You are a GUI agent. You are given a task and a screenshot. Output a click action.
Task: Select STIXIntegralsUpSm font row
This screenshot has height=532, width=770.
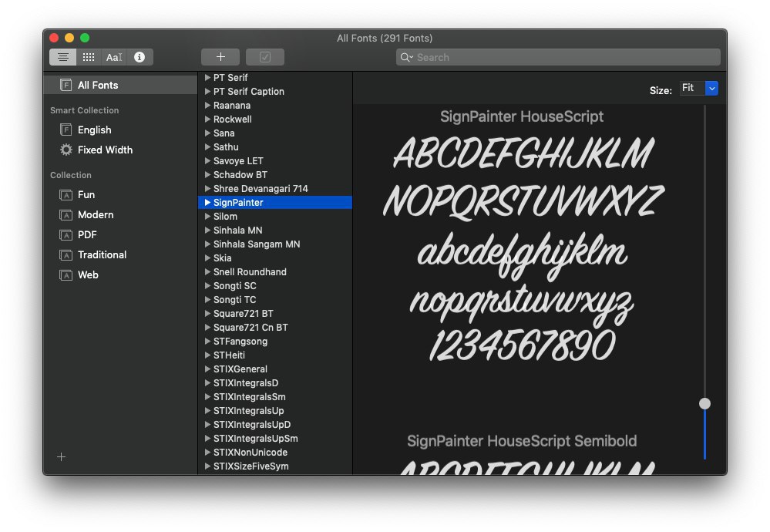(275, 438)
